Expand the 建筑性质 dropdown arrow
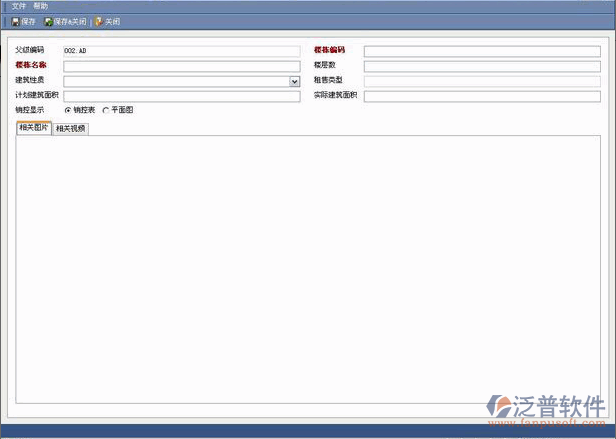Viewport: 616px width, 439px height. coord(294,82)
